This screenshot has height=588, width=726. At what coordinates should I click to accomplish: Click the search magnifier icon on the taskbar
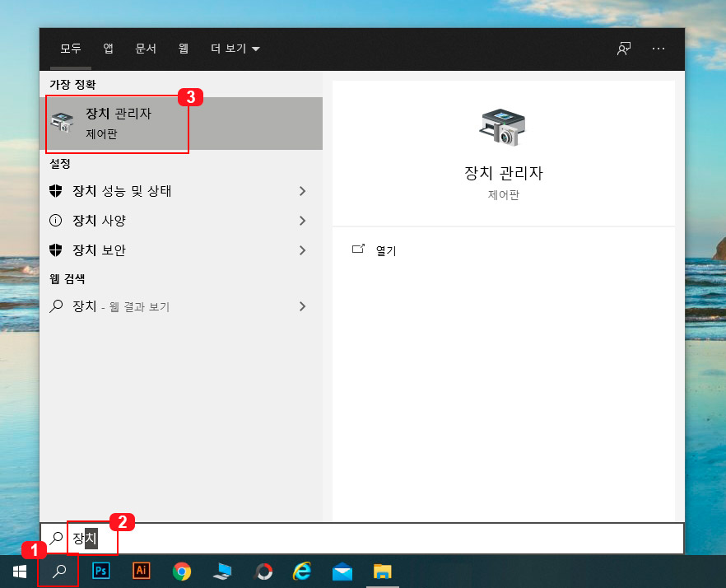click(58, 570)
